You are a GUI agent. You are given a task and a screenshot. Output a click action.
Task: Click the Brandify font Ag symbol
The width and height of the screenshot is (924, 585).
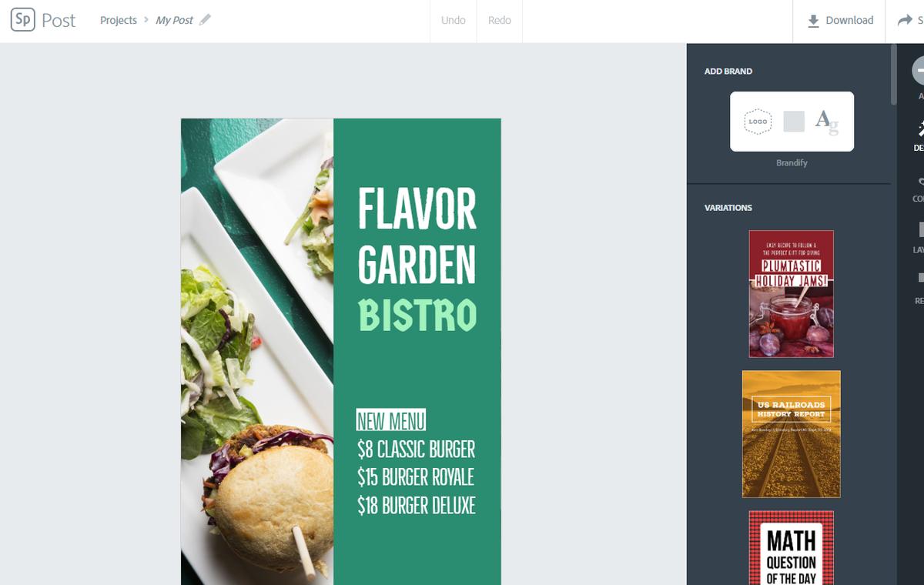(827, 122)
